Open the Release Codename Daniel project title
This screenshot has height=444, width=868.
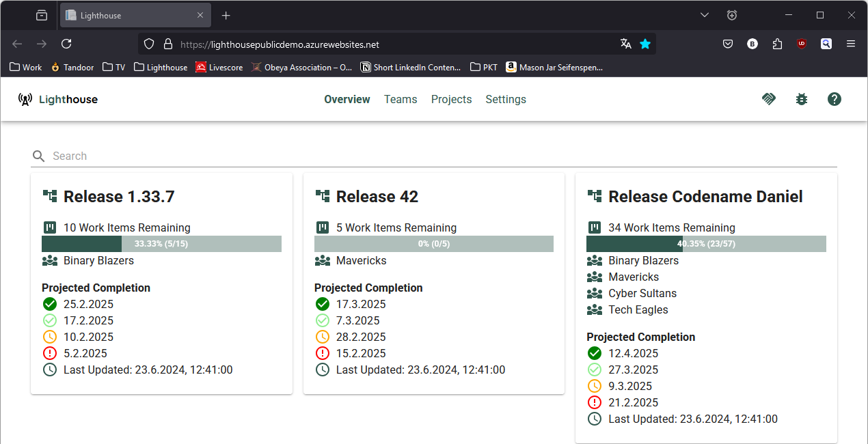[x=705, y=197]
